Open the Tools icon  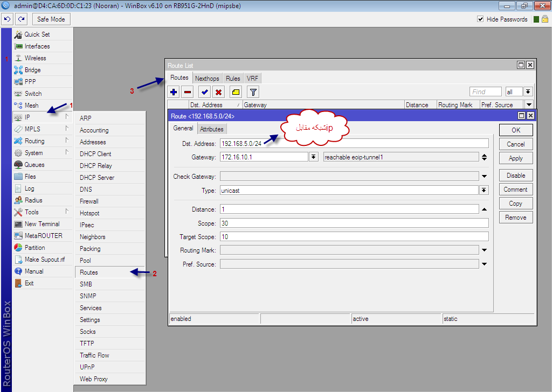(18, 212)
